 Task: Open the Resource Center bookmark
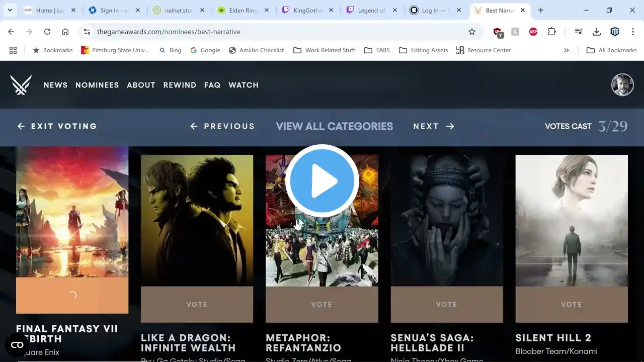point(484,50)
